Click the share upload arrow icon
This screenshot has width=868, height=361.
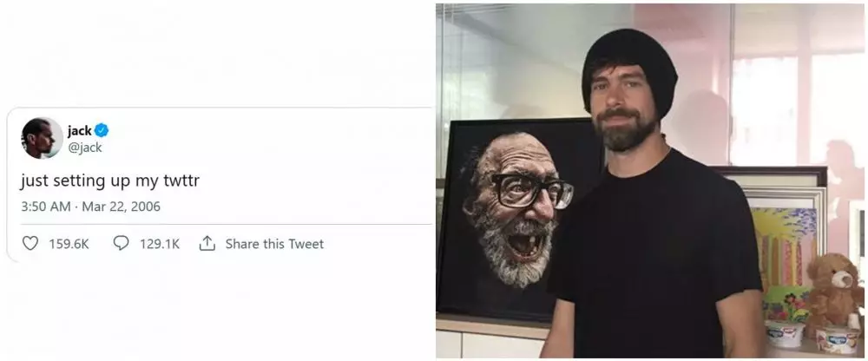coord(207,244)
